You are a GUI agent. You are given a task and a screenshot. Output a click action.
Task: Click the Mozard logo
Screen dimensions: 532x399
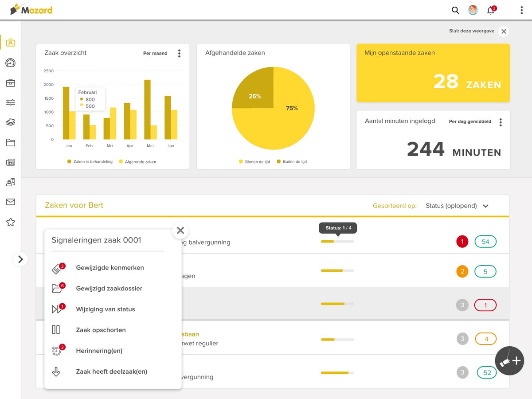(31, 9)
